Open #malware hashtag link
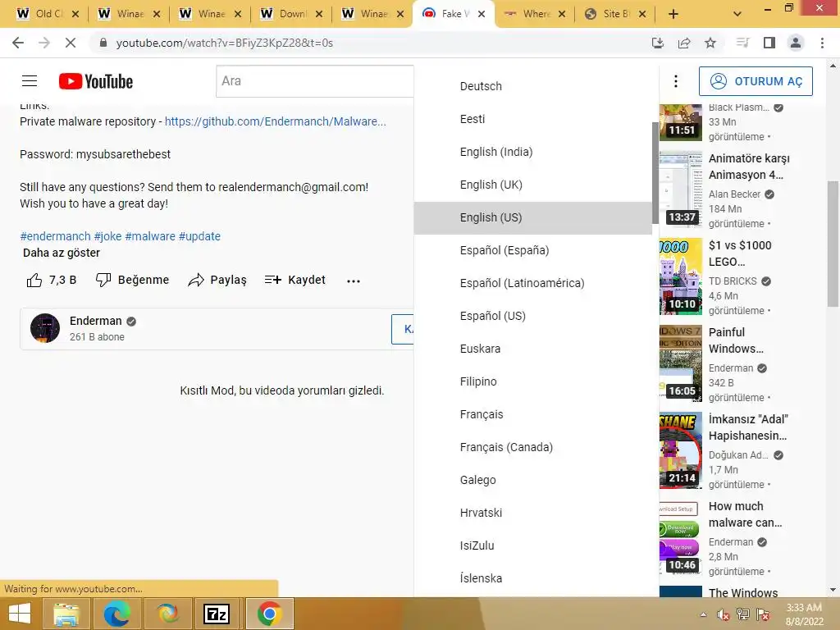The height and width of the screenshot is (630, 840). pyautogui.click(x=150, y=236)
